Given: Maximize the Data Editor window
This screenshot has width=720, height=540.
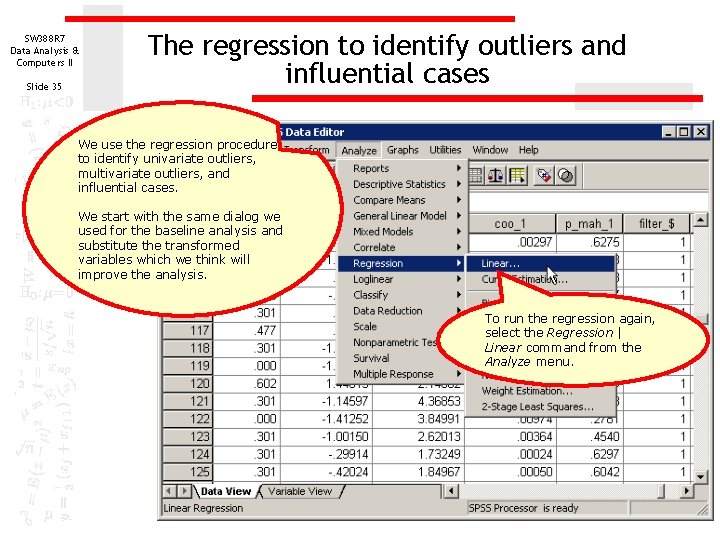Looking at the screenshot, I should coord(684,132).
